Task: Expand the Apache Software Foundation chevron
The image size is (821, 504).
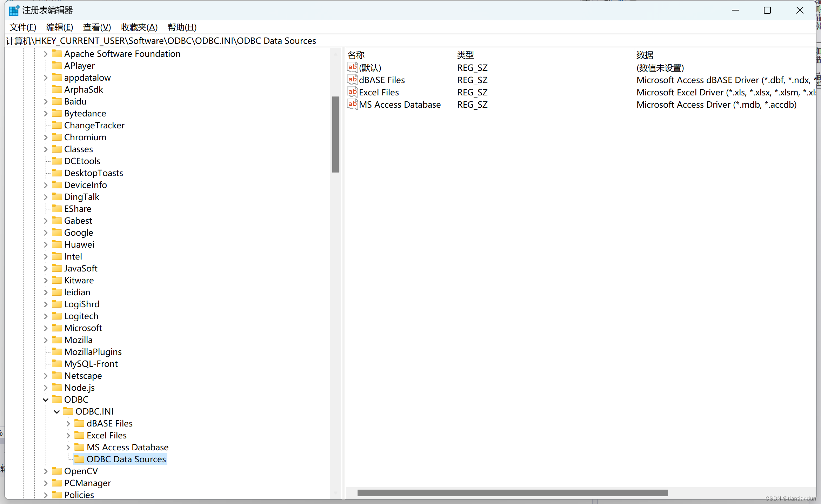Action: pyautogui.click(x=46, y=54)
